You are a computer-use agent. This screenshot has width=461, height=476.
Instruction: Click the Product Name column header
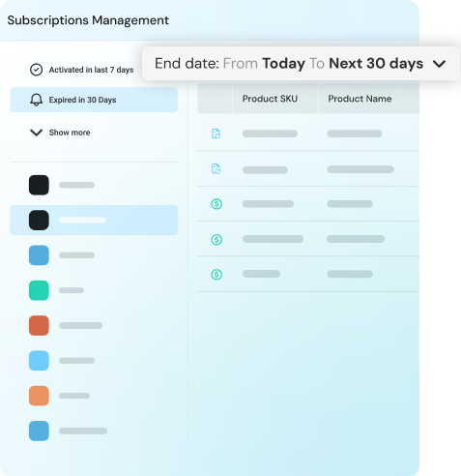click(x=360, y=99)
